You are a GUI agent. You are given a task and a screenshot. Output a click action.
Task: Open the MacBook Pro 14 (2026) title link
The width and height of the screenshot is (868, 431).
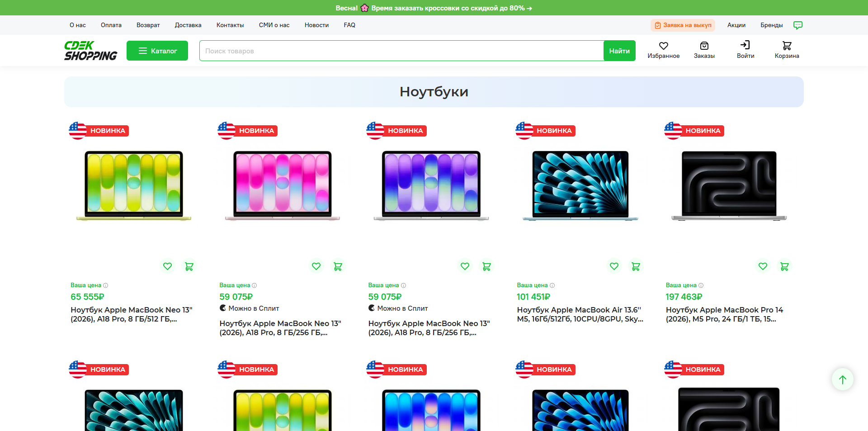[725, 314]
